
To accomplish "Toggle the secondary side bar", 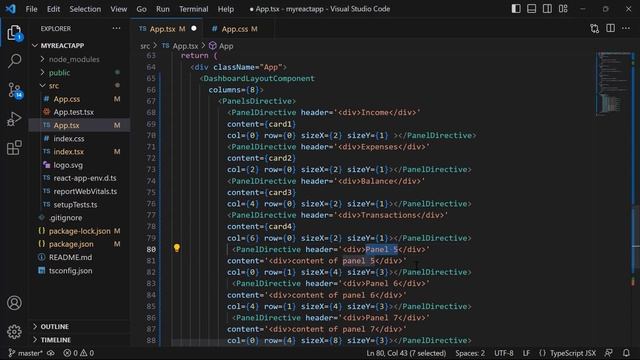I will coord(547,9).
